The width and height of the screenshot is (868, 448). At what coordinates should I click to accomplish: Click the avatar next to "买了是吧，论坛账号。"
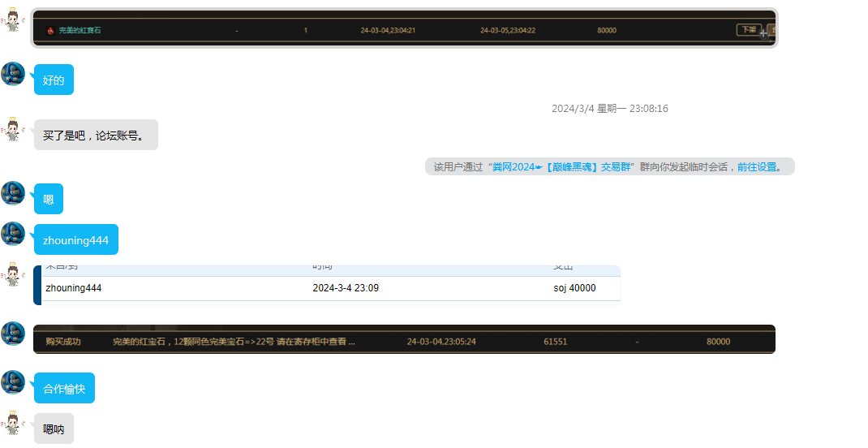tap(13, 130)
